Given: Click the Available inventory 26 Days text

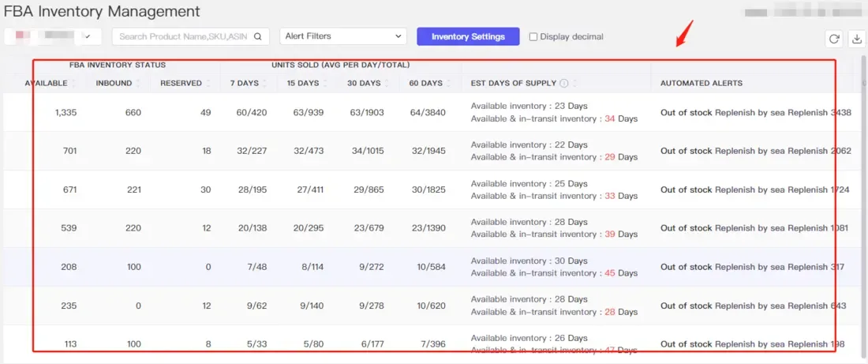Looking at the screenshot, I should click(529, 338).
